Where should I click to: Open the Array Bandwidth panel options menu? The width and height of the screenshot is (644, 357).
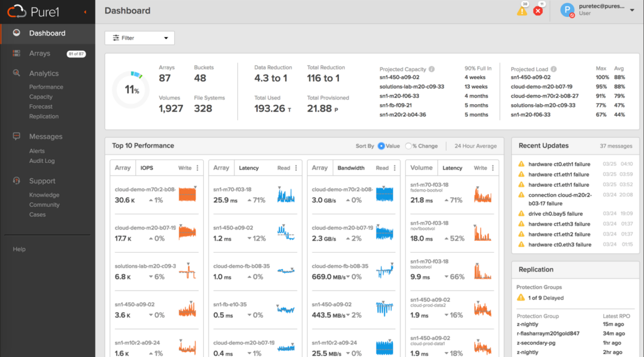tap(394, 168)
